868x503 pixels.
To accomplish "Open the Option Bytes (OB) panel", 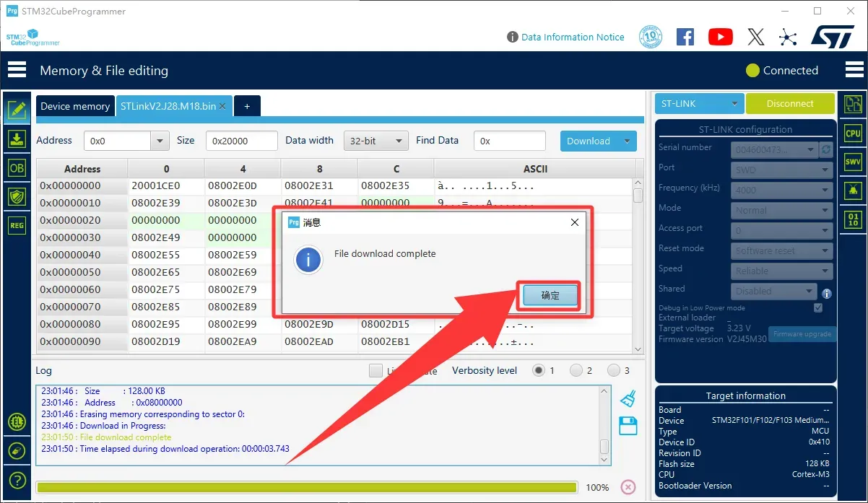I will [x=17, y=167].
